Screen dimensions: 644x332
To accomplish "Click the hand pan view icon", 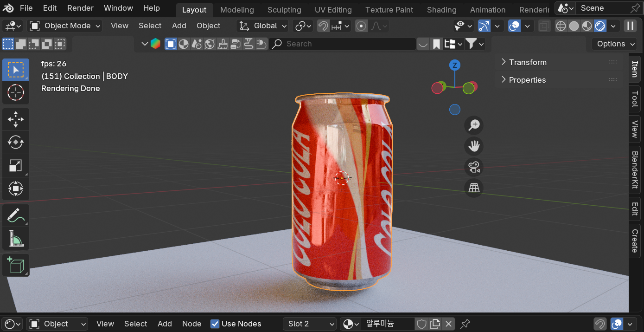I will (474, 146).
